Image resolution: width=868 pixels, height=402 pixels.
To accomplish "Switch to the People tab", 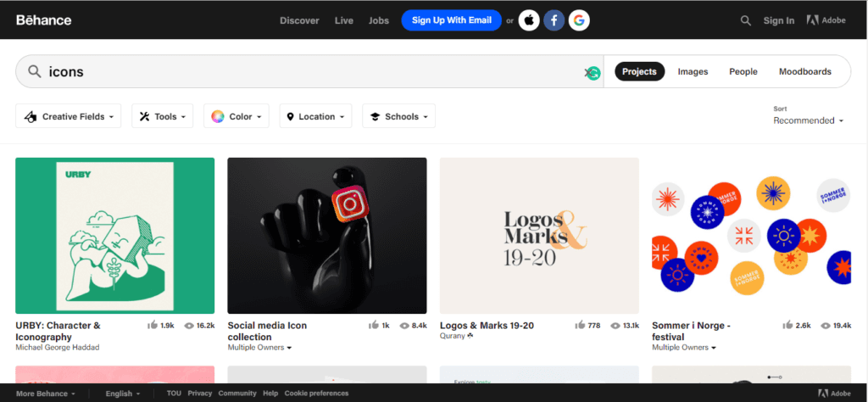I will [743, 71].
